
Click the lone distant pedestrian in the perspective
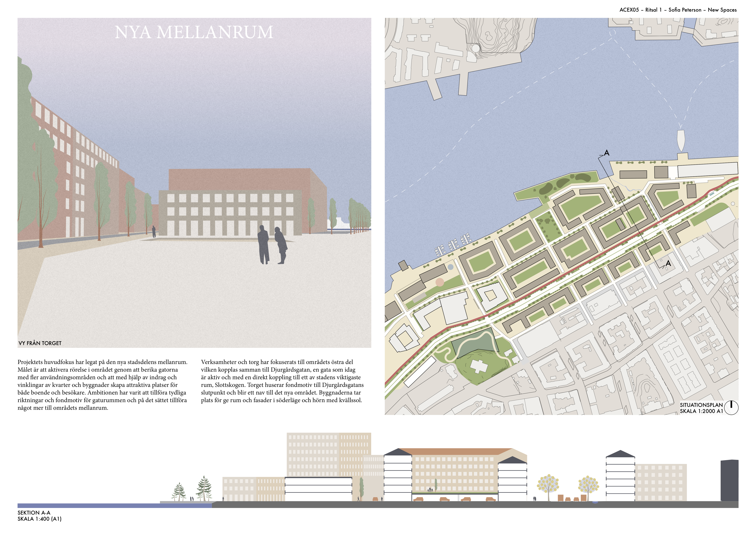(x=153, y=232)
